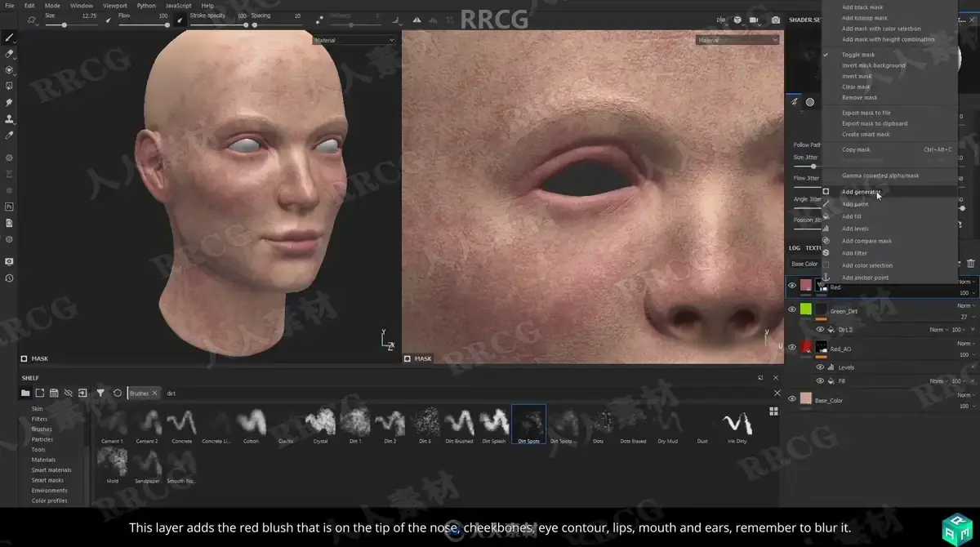Click the material sphere properties tab icon
Image resolution: width=980 pixels, height=547 pixels.
(810, 102)
